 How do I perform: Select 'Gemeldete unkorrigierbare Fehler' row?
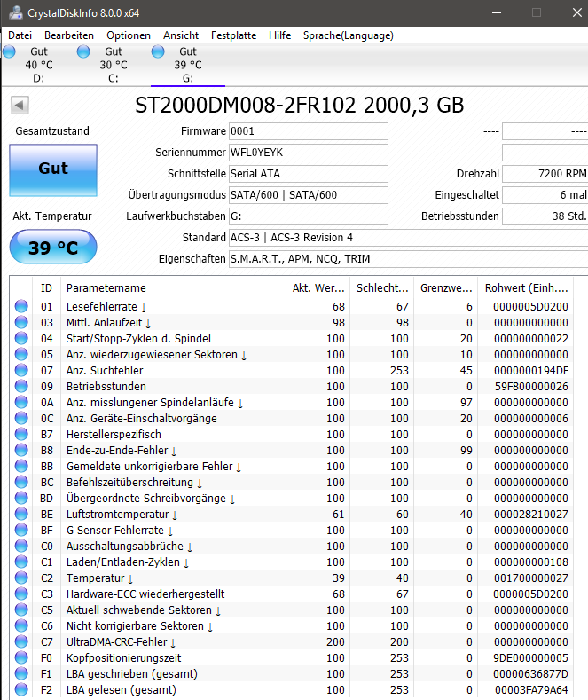pyautogui.click(x=292, y=466)
